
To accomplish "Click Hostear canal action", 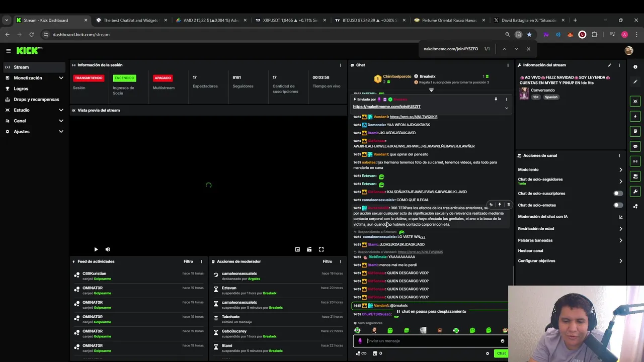I will (530, 251).
